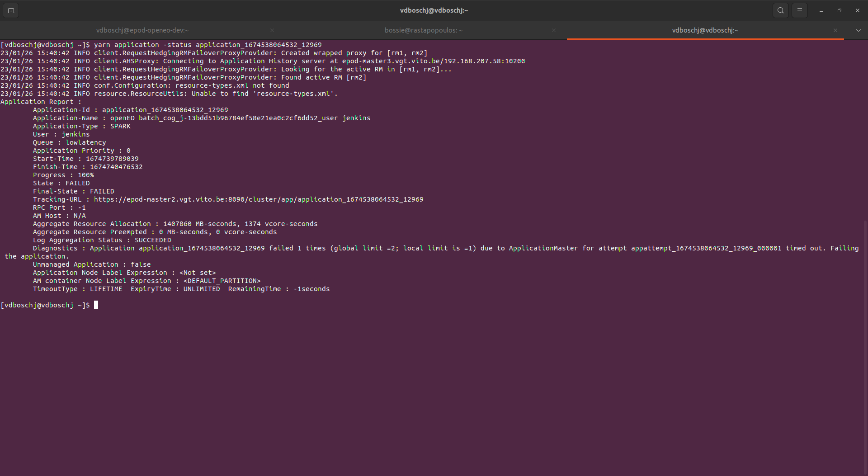Switch to the bossie@rastapopoulos tab
Viewport: 868px width, 476px height.
click(423, 30)
